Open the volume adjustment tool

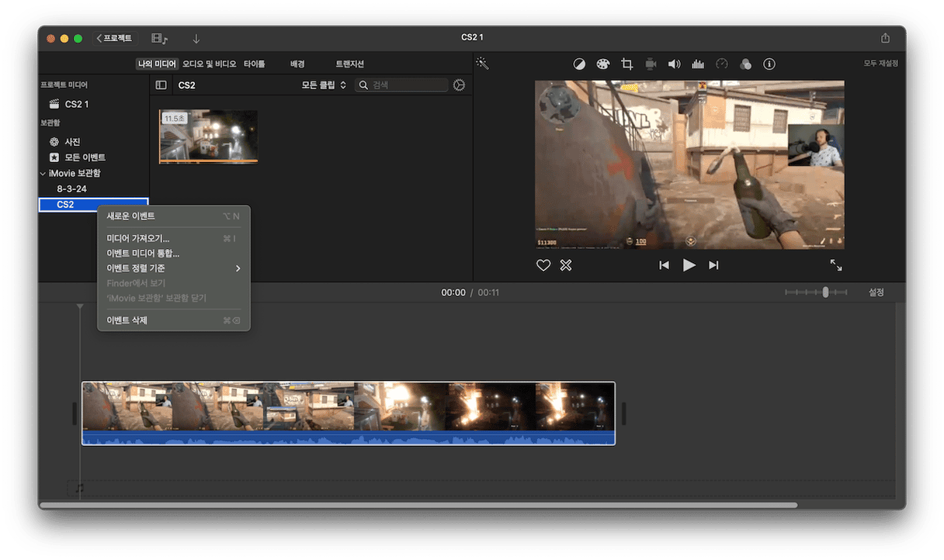coord(674,64)
